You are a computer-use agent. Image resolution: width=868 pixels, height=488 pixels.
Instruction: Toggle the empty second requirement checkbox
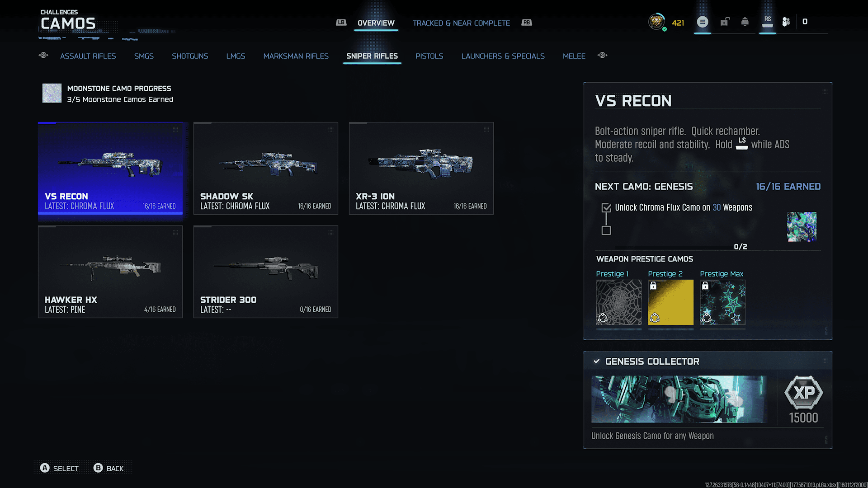coord(606,231)
